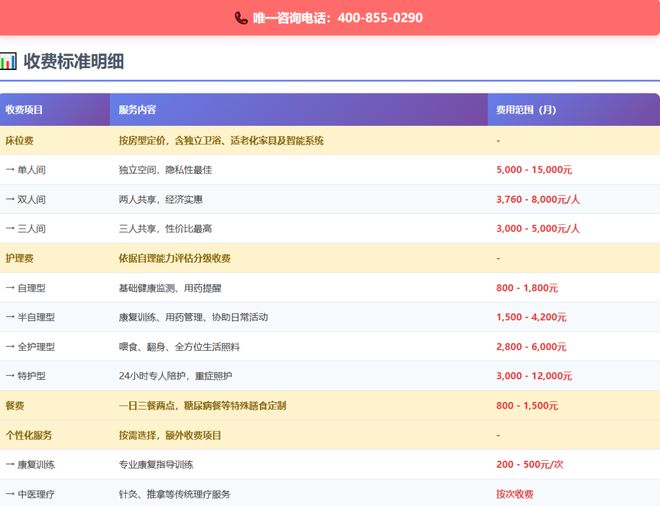Click description 针灸、推拿等传统理疗服务
The width and height of the screenshot is (660, 506).
click(x=175, y=494)
